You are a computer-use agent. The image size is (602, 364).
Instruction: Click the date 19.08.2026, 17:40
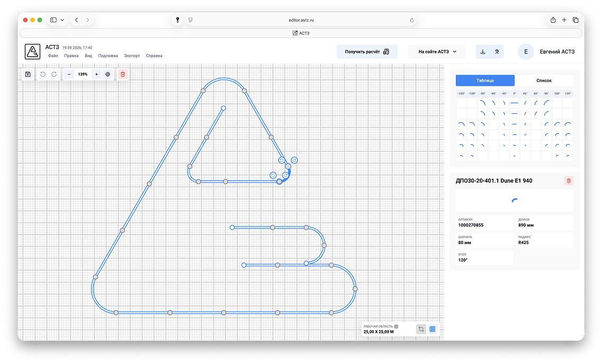(x=77, y=48)
